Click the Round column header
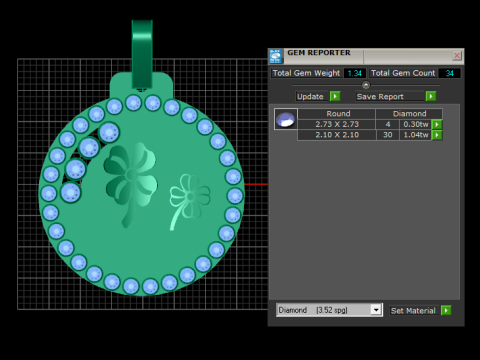This screenshot has width=480, height=360. 337,114
